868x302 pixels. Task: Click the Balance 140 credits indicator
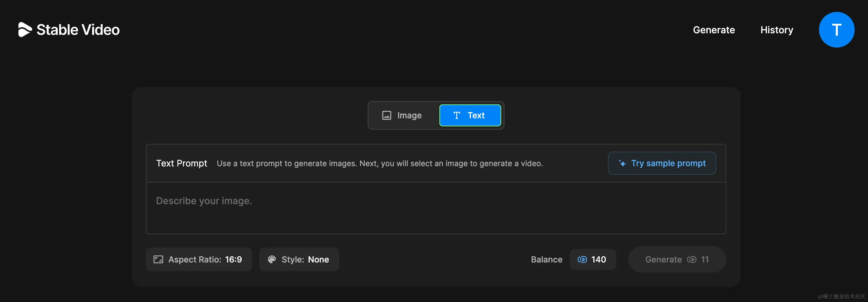click(x=593, y=259)
